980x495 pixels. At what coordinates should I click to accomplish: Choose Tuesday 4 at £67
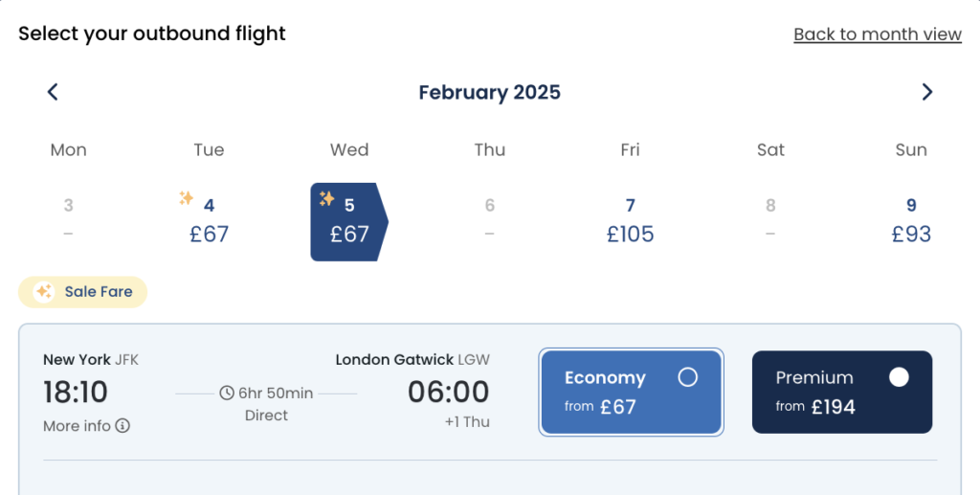[x=209, y=222]
